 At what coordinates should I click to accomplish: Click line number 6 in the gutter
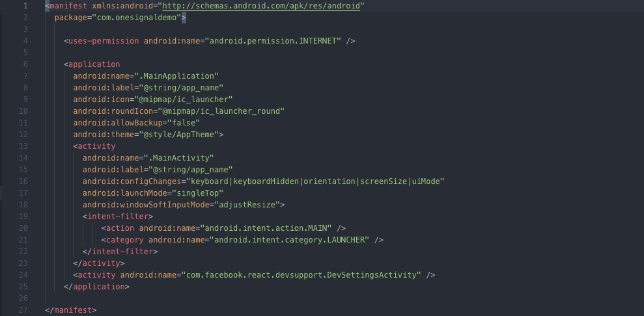(26, 64)
